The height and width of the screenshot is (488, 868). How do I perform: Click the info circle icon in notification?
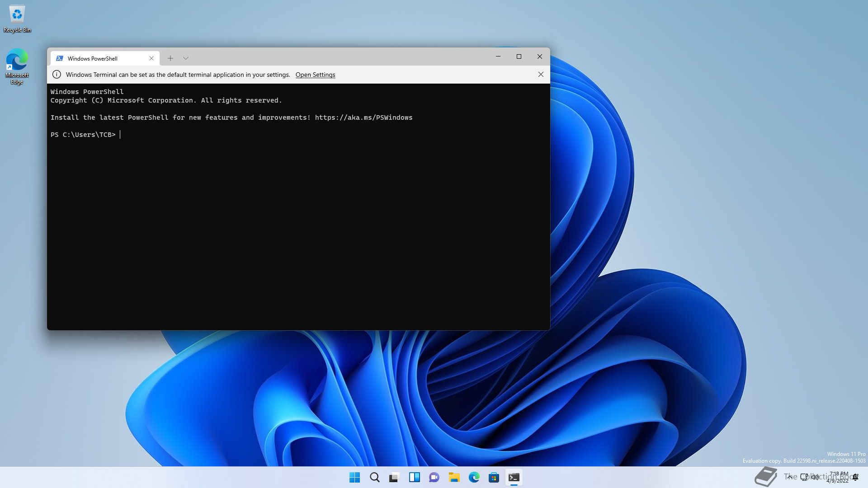click(57, 75)
